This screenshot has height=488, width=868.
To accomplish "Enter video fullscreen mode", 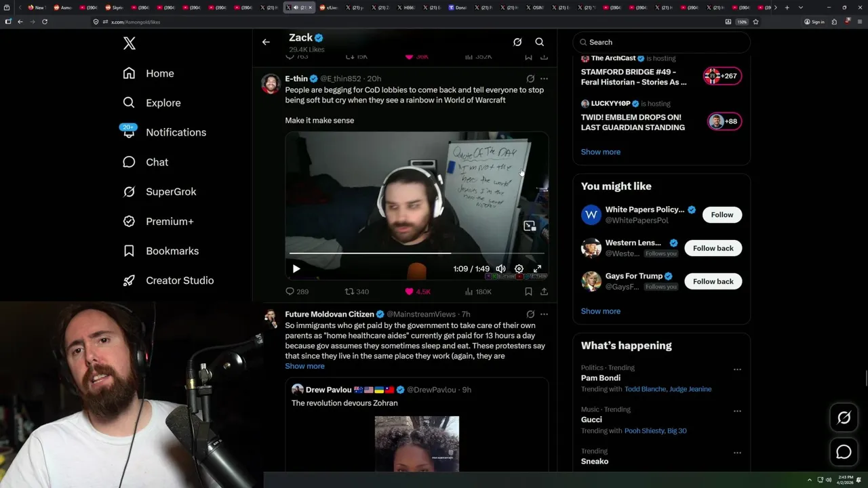I will pos(537,269).
